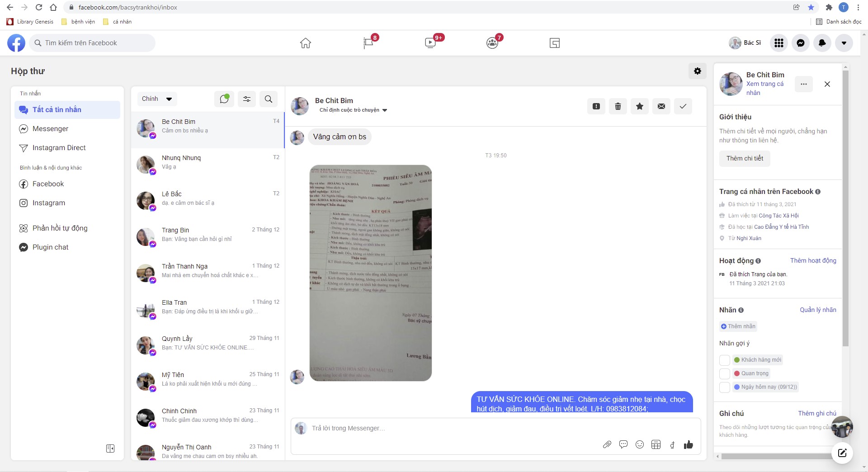The height and width of the screenshot is (472, 868).
Task: Open the account menu arrow in header
Action: pos(844,43)
